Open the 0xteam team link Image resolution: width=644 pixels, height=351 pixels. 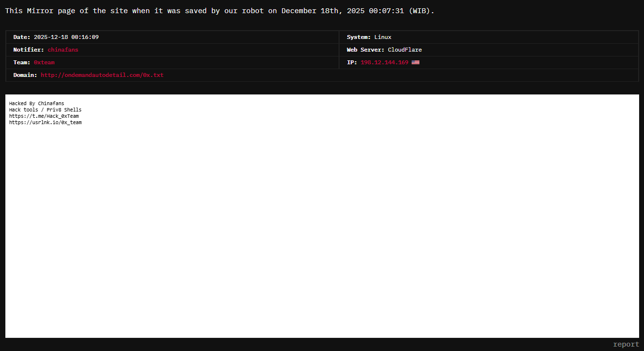44,62
